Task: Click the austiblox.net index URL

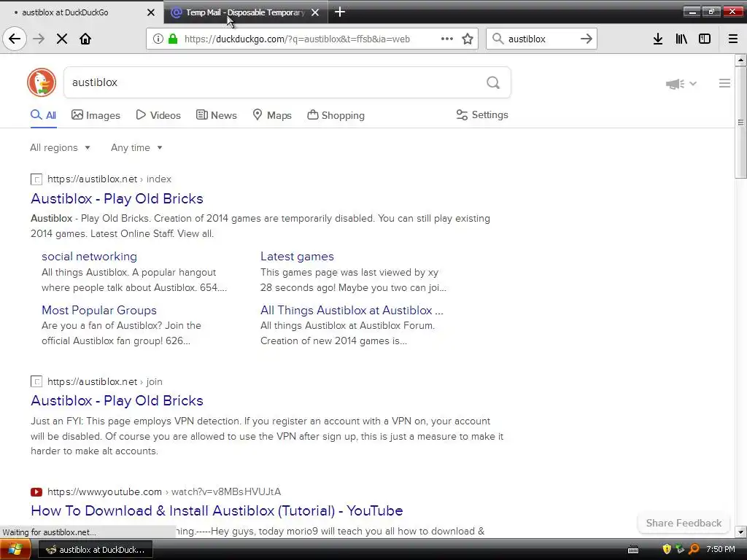Action: pyautogui.click(x=109, y=179)
